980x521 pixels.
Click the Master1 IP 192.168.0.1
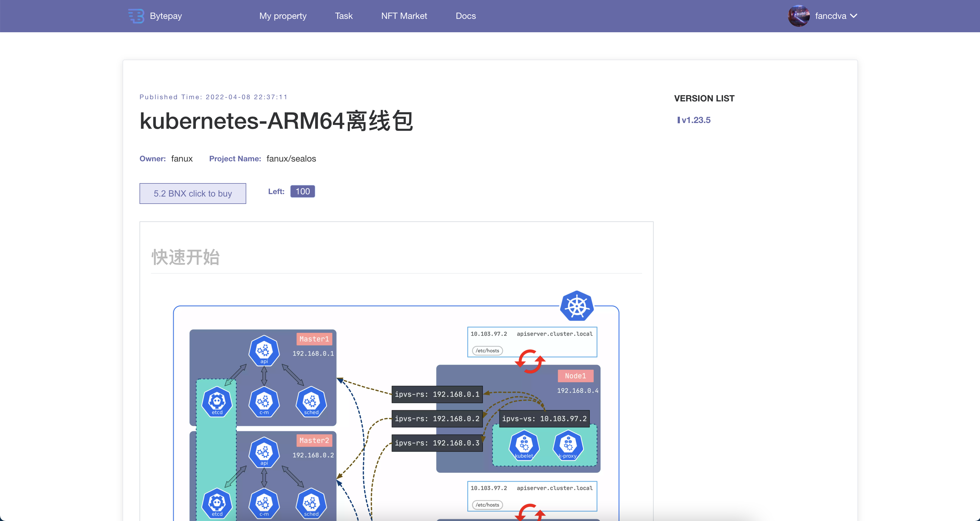[x=313, y=353]
